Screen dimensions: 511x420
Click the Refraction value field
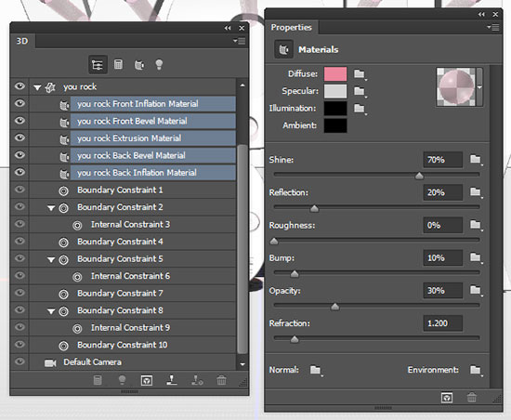tap(442, 323)
